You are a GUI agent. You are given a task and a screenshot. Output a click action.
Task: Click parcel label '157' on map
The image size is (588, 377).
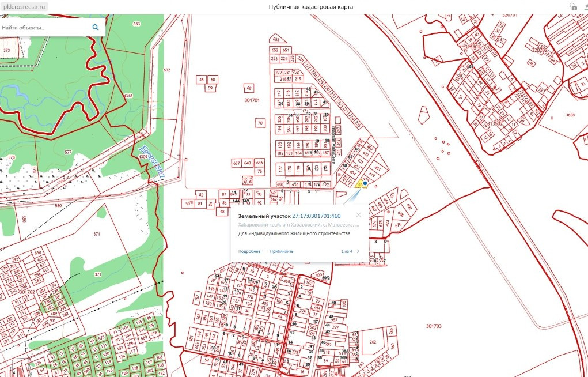[198, 298]
